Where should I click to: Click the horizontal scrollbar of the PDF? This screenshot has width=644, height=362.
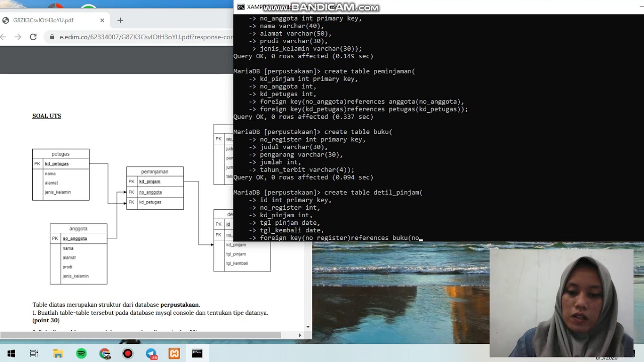click(140, 335)
